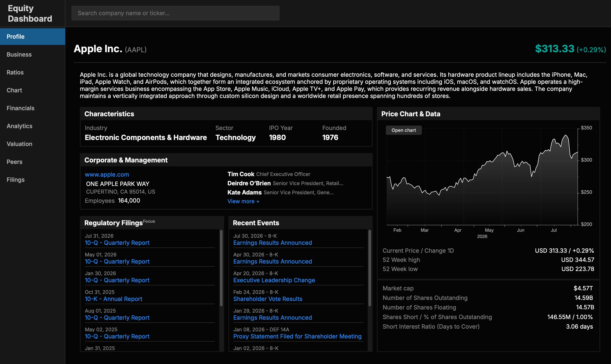Open the Jul 31, 2026 10-Q Quarterly Report

click(117, 243)
